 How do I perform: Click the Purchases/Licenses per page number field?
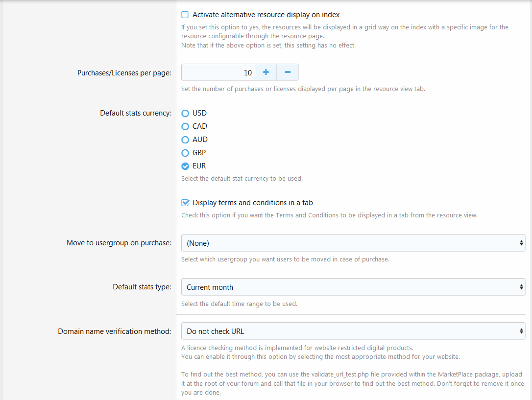click(218, 72)
